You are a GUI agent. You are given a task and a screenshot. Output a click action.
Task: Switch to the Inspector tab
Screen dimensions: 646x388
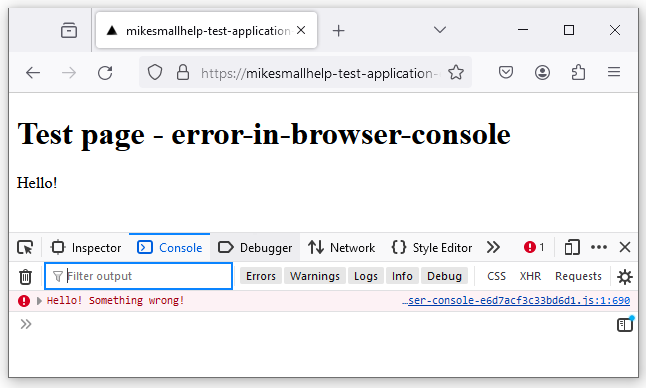pyautogui.click(x=86, y=248)
